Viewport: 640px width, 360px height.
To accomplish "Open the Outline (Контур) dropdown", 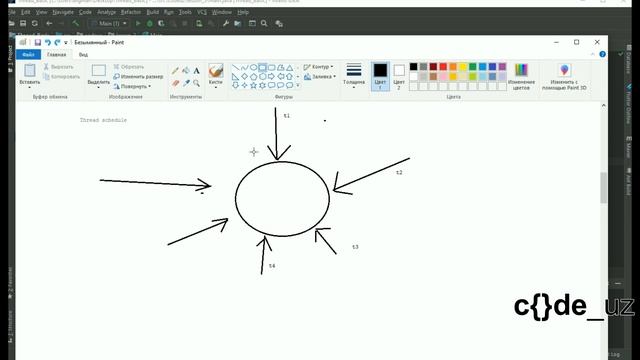I will [318, 67].
